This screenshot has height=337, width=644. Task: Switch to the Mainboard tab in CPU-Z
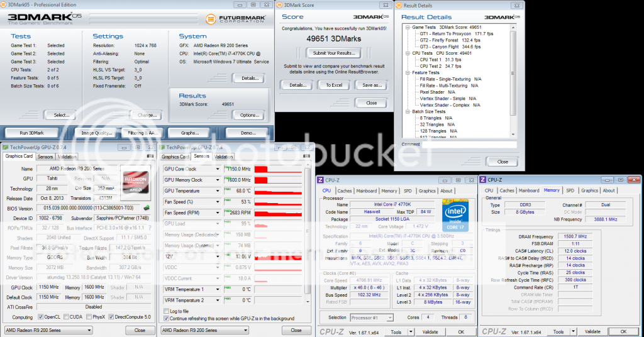click(367, 191)
